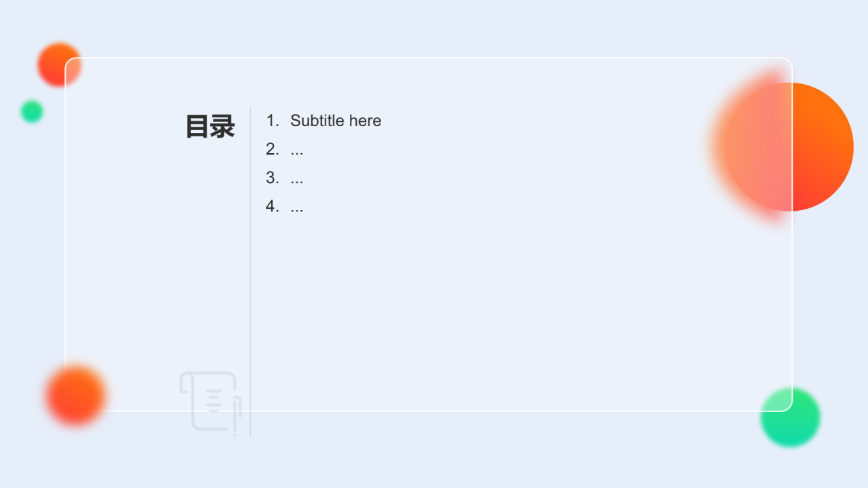Viewport: 868px width, 488px height.
Task: Click the list number '1.'
Action: tap(273, 121)
